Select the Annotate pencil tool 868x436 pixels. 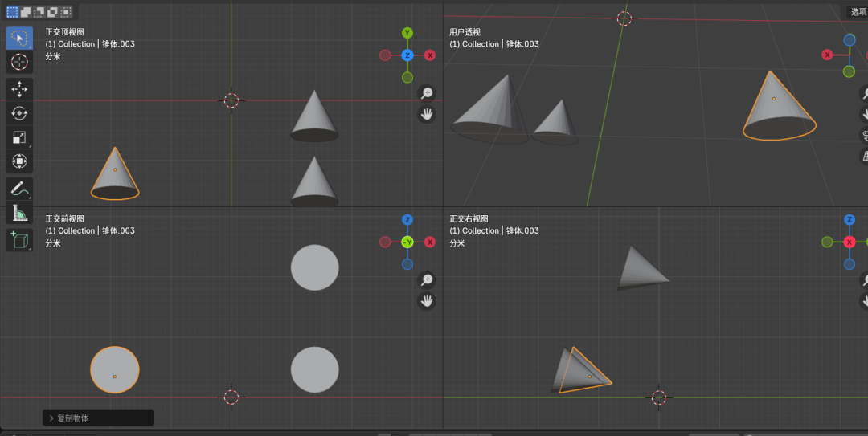pyautogui.click(x=19, y=189)
